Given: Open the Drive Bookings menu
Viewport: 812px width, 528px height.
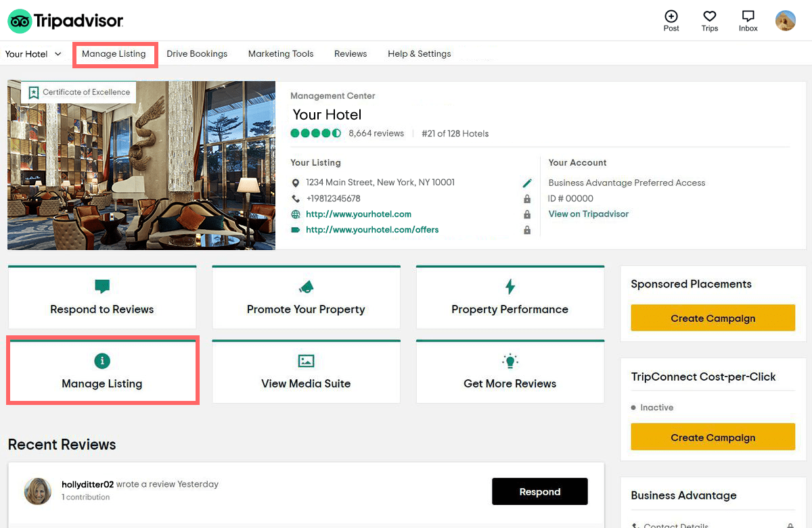Looking at the screenshot, I should pos(197,54).
